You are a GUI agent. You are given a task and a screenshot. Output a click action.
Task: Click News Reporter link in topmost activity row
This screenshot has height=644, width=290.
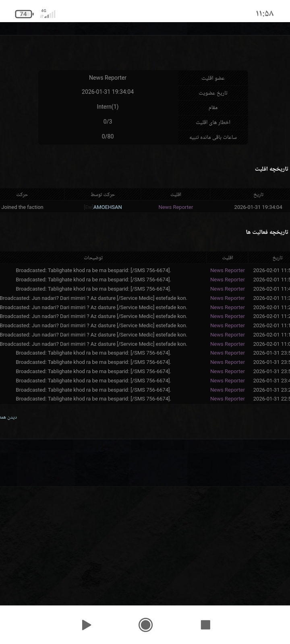pos(227,270)
